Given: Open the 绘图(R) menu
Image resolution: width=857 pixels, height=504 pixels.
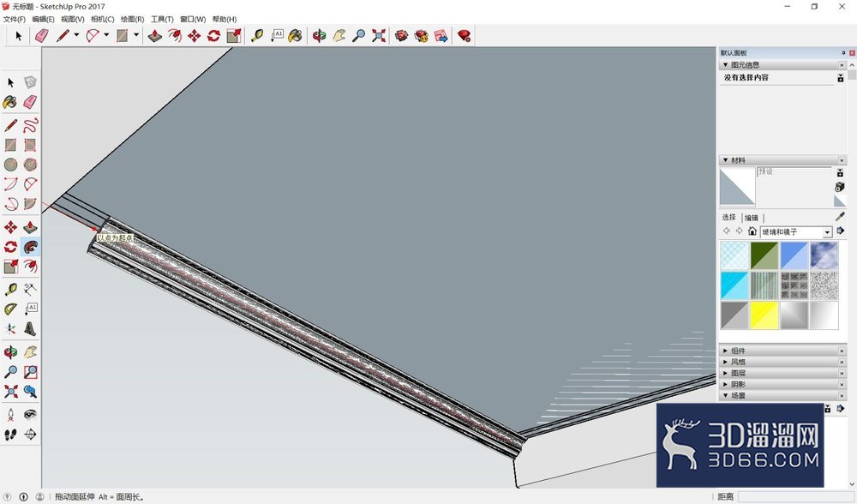Looking at the screenshot, I should [132, 19].
